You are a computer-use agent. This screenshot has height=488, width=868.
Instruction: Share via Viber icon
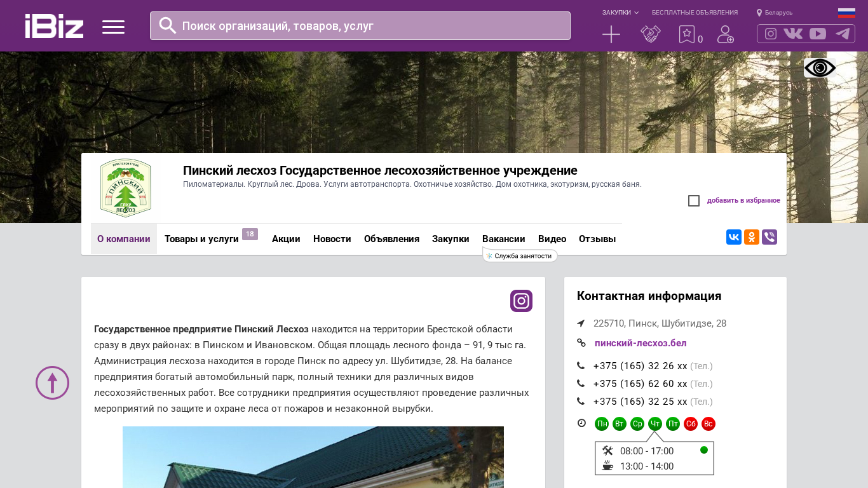(x=769, y=237)
